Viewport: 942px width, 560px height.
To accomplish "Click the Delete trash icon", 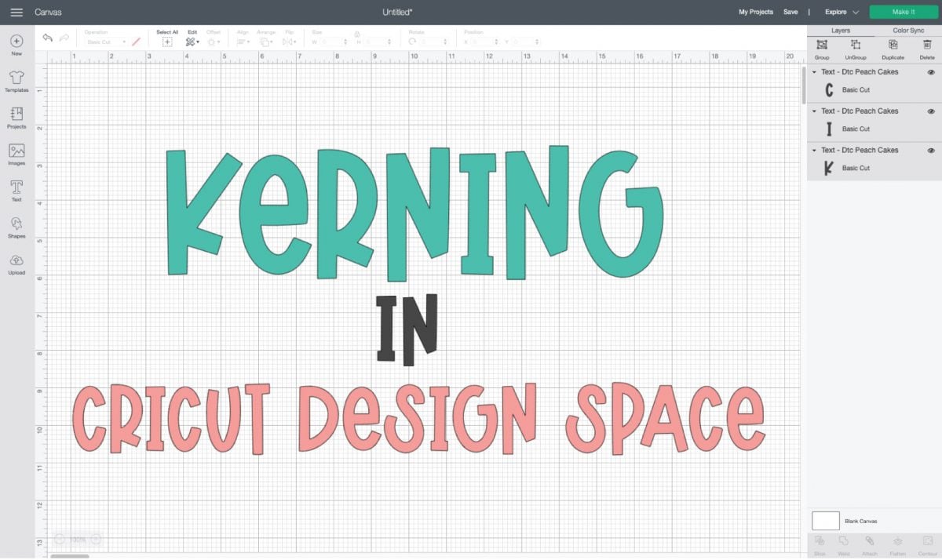I will [x=927, y=45].
